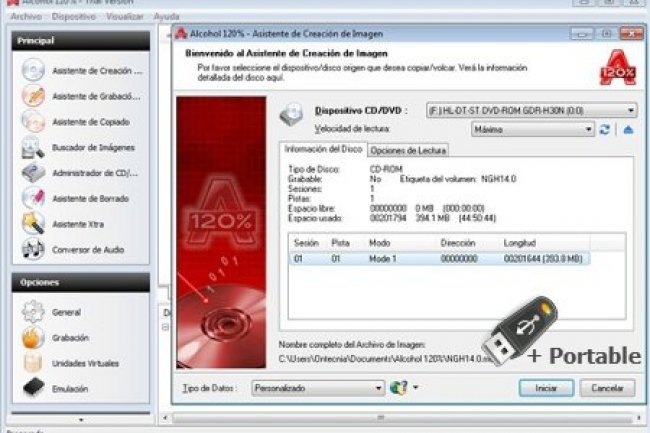Launch the Asistente Xtra wand icon
The width and height of the screenshot is (650, 433).
click(x=33, y=224)
